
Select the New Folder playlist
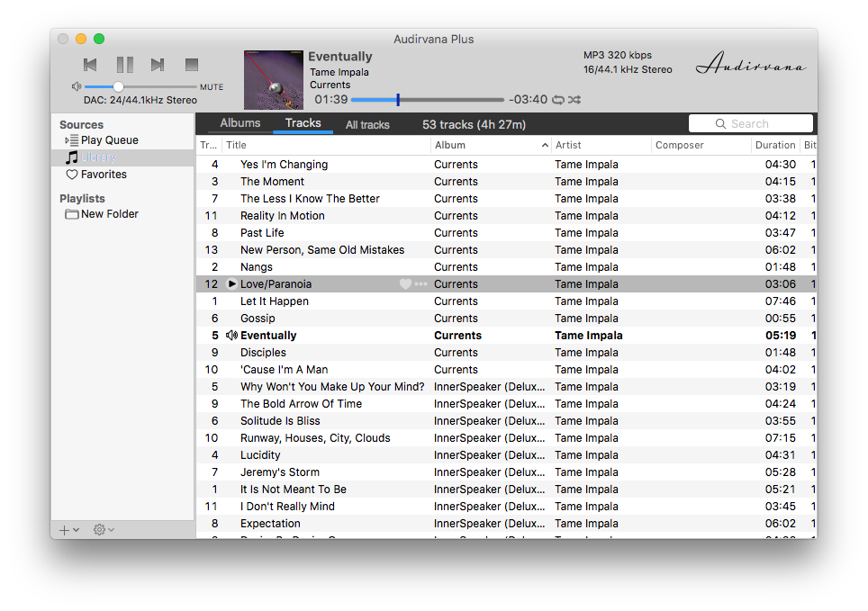[x=110, y=214]
